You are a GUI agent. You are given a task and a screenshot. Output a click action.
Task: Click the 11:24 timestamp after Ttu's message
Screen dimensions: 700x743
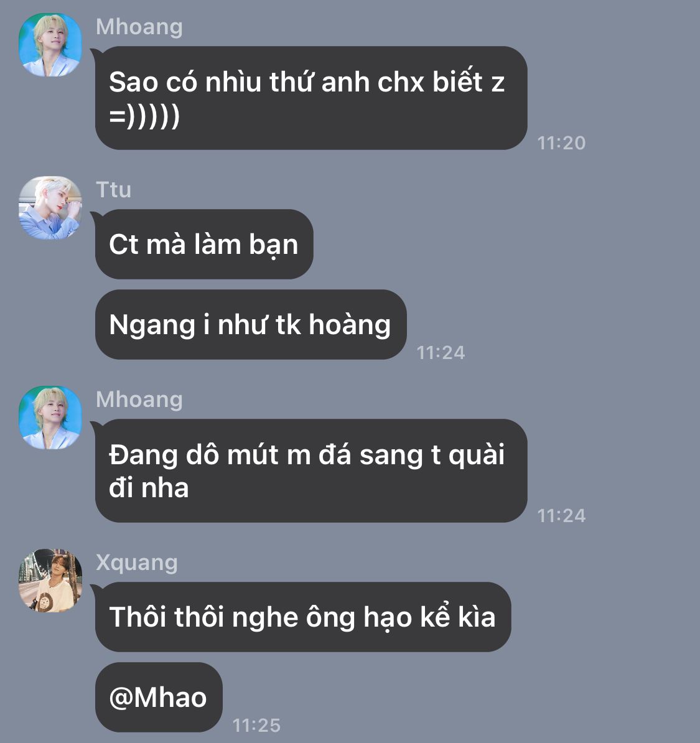pos(441,353)
